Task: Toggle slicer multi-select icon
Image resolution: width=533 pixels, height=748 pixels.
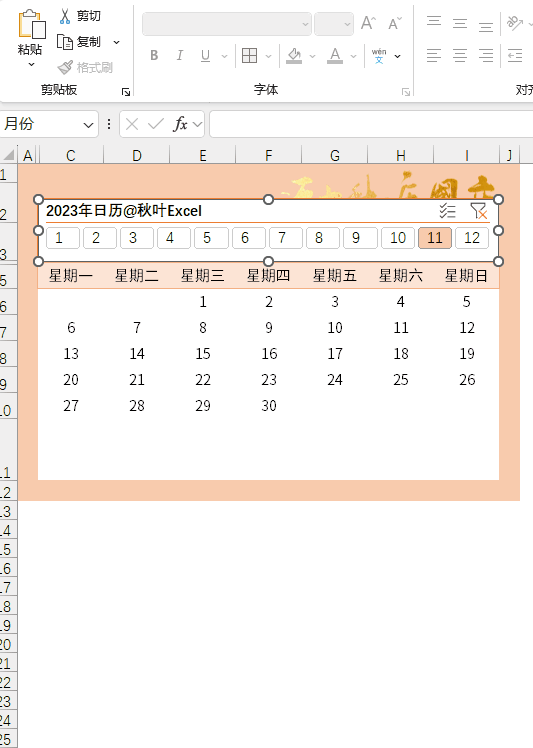Action: coord(448,210)
